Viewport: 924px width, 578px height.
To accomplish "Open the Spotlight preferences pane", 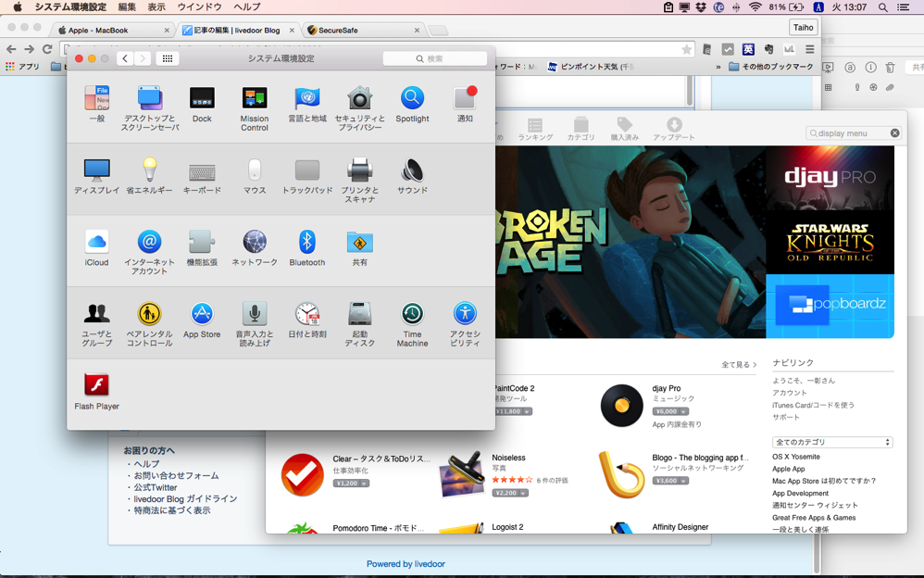I will (x=413, y=104).
